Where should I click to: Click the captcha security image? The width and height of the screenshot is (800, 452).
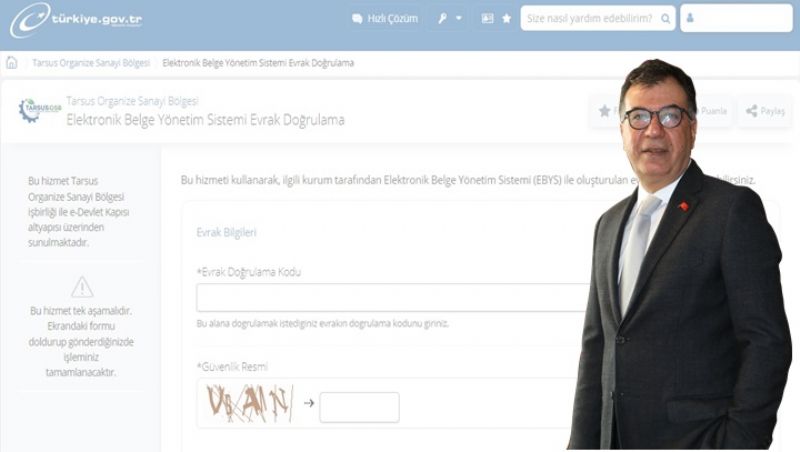(x=250, y=404)
